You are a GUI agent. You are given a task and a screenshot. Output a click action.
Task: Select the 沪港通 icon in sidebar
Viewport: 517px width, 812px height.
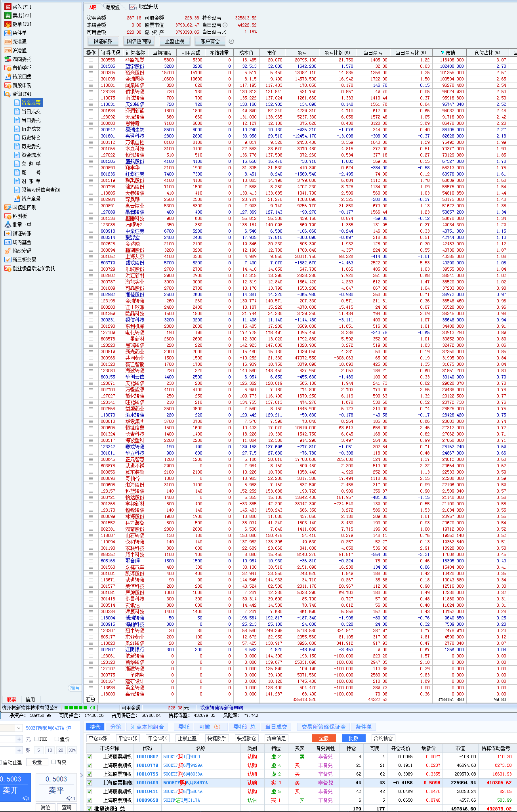(8, 50)
